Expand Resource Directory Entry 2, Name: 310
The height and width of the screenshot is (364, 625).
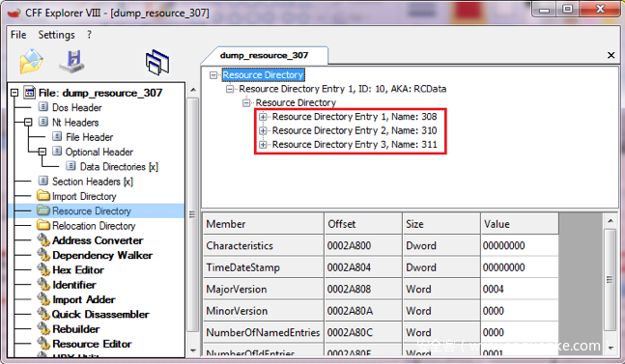point(263,130)
